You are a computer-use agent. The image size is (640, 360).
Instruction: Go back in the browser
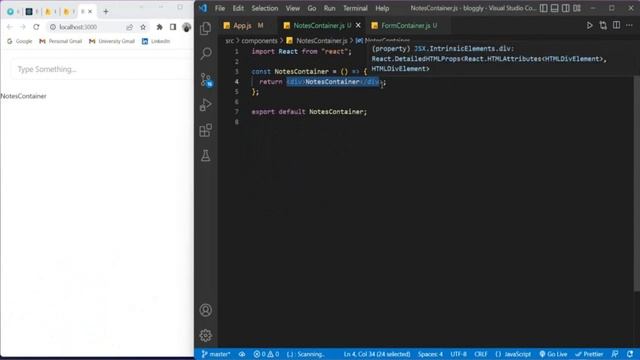coord(9,27)
